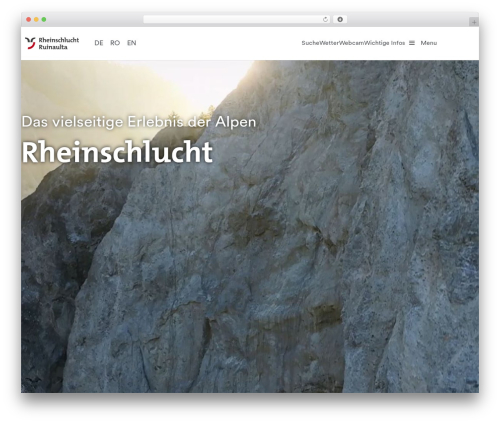Open the hamburger menu icon
Image resolution: width=500 pixels, height=423 pixels.
point(412,43)
